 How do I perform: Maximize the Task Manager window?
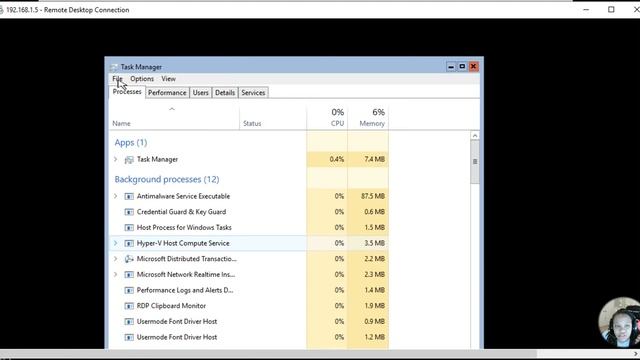tap(462, 67)
